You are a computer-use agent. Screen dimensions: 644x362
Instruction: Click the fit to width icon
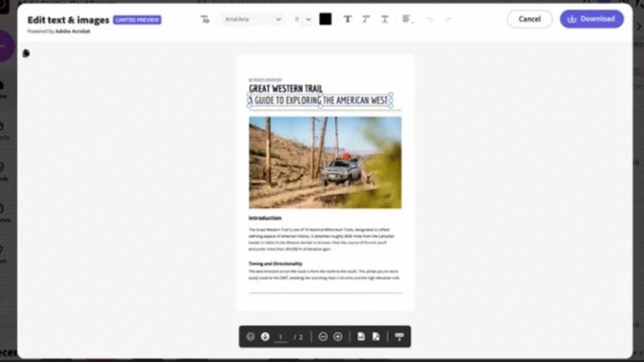point(361,337)
